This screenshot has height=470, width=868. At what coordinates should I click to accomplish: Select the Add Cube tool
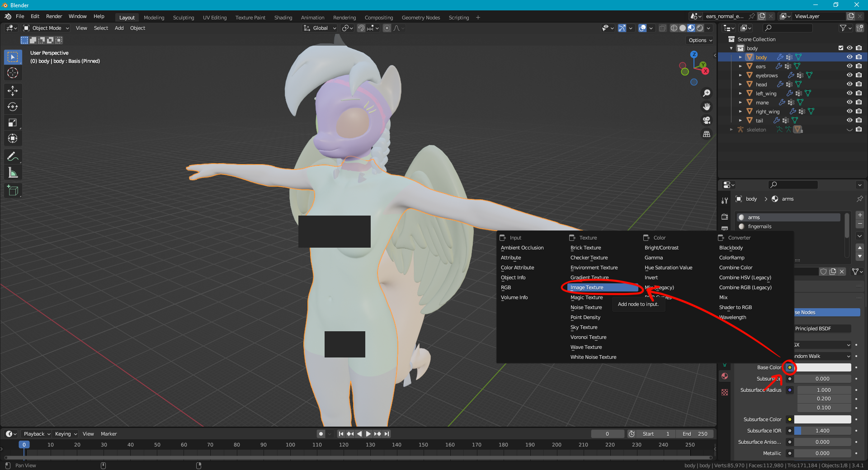click(13, 190)
